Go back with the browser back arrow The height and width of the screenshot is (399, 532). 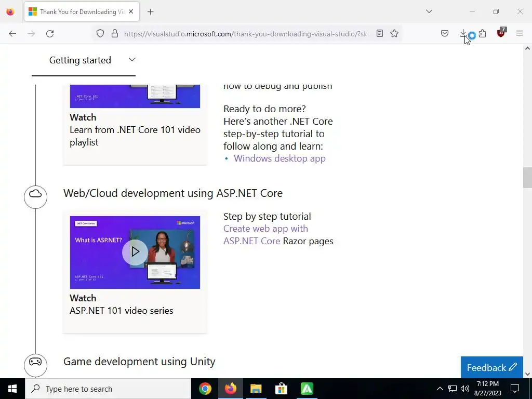pyautogui.click(x=12, y=34)
